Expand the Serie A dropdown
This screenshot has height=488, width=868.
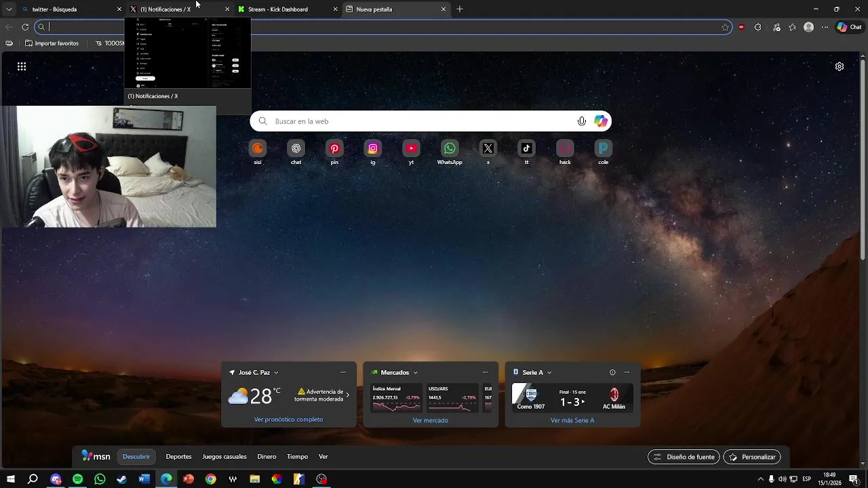pos(549,373)
